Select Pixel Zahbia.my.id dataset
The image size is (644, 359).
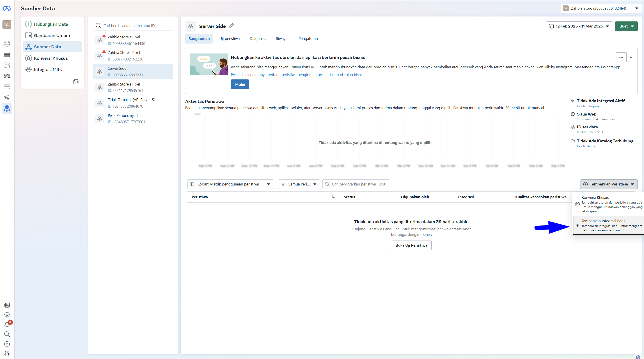[x=133, y=119]
